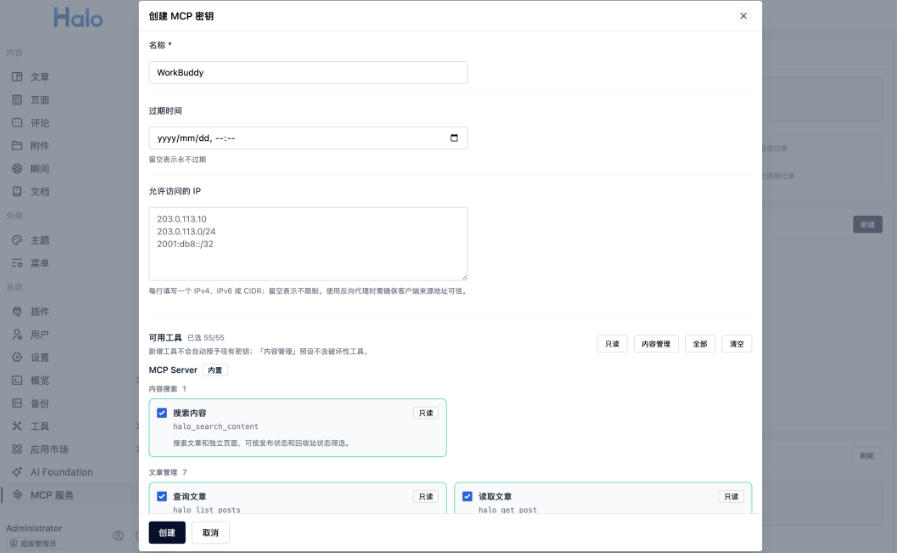This screenshot has height=553, width=897.
Task: Click the 插件 plug sidebar icon
Action: point(17,311)
